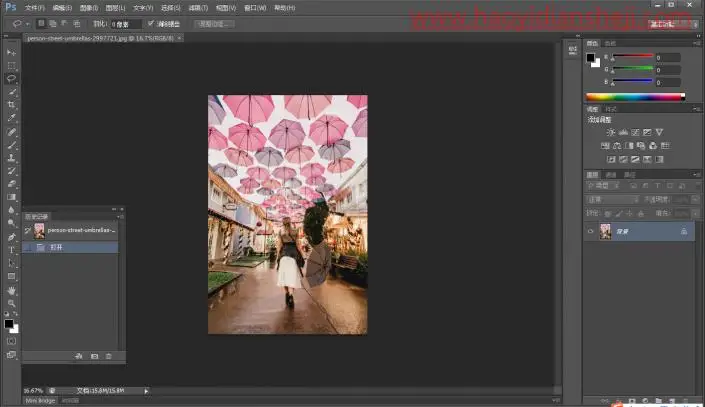
Task: Select the Move tool
Action: click(11, 53)
